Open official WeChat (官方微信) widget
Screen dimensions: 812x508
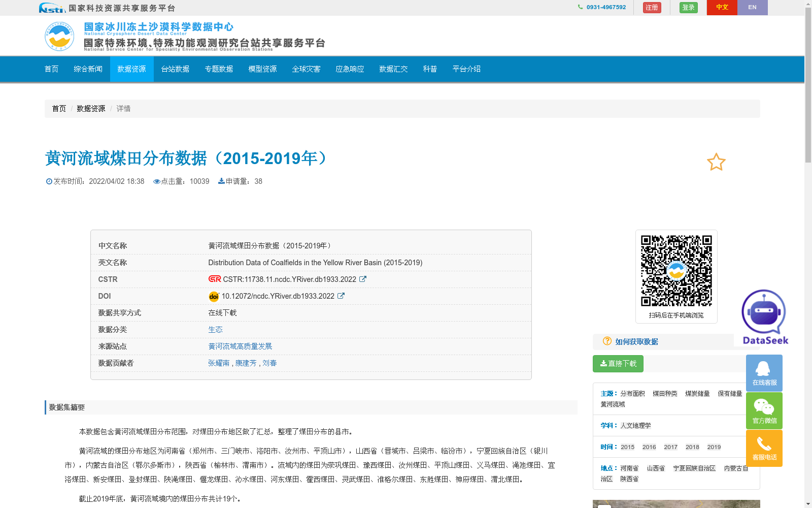tap(764, 410)
